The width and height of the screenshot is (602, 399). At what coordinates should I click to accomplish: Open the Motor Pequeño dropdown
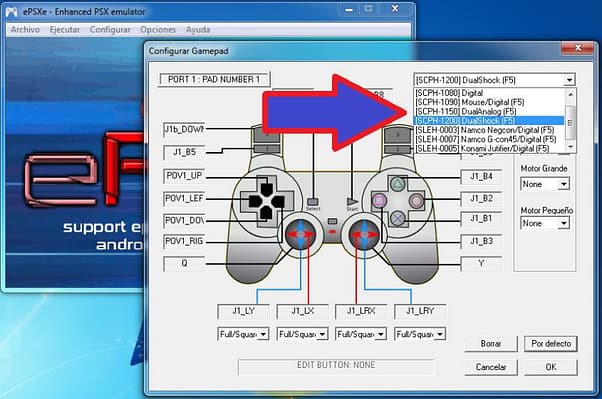(564, 223)
